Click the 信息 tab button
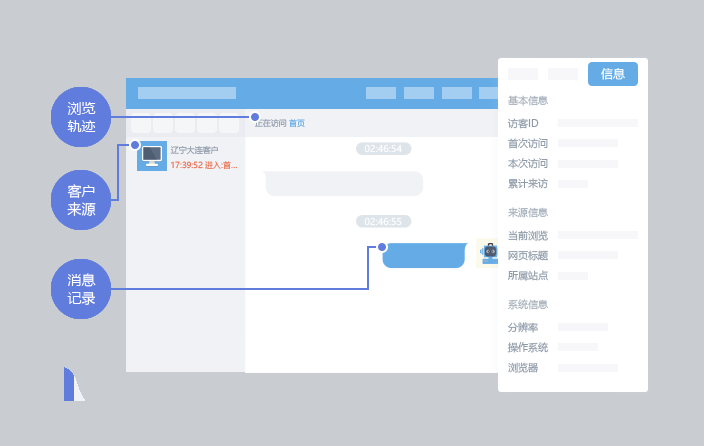704x446 pixels. tap(612, 74)
